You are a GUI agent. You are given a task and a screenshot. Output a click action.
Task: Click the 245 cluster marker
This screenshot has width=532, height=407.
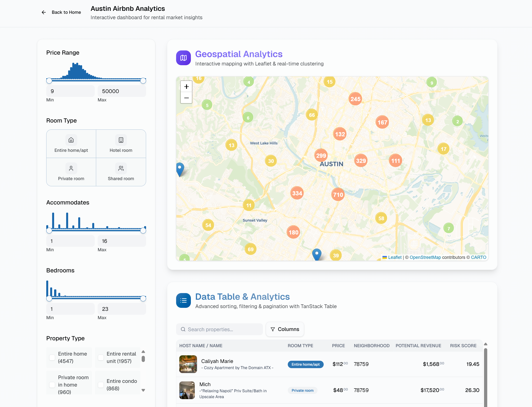(355, 99)
